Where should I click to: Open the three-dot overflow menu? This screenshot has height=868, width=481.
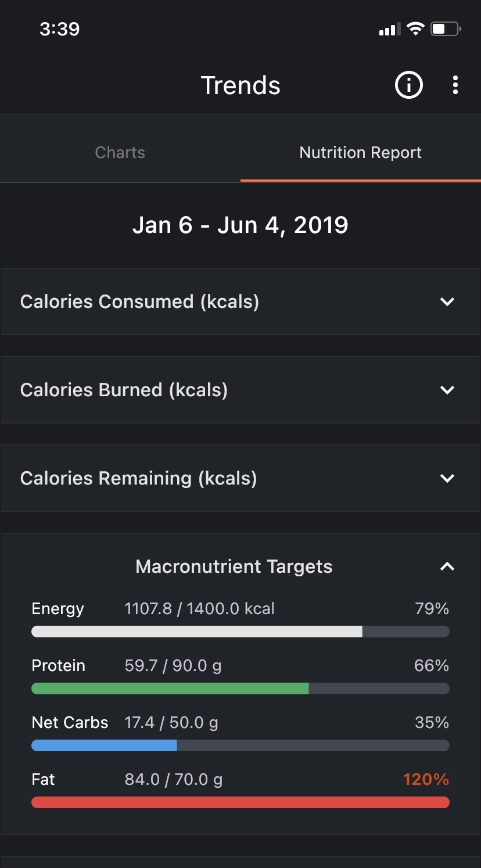(x=455, y=85)
